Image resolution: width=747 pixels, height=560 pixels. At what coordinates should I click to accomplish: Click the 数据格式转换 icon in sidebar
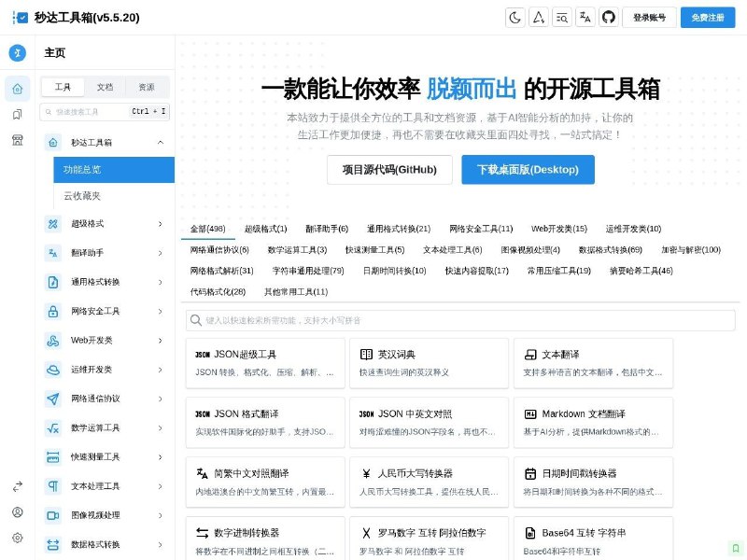pyautogui.click(x=53, y=544)
